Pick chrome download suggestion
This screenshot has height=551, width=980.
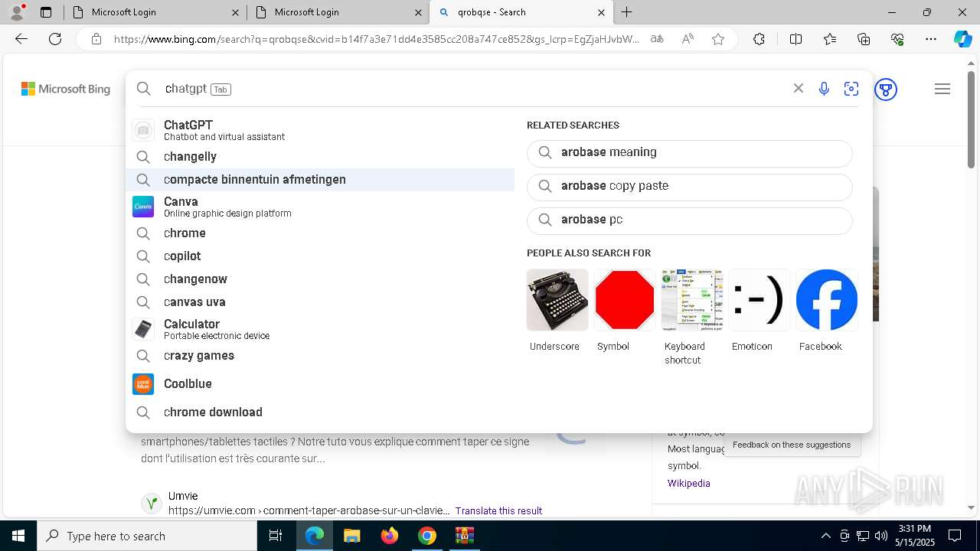pos(320,412)
